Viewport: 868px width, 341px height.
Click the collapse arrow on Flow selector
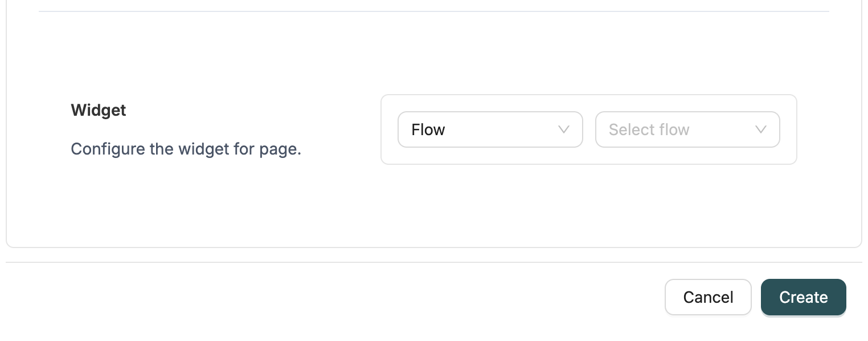point(563,129)
